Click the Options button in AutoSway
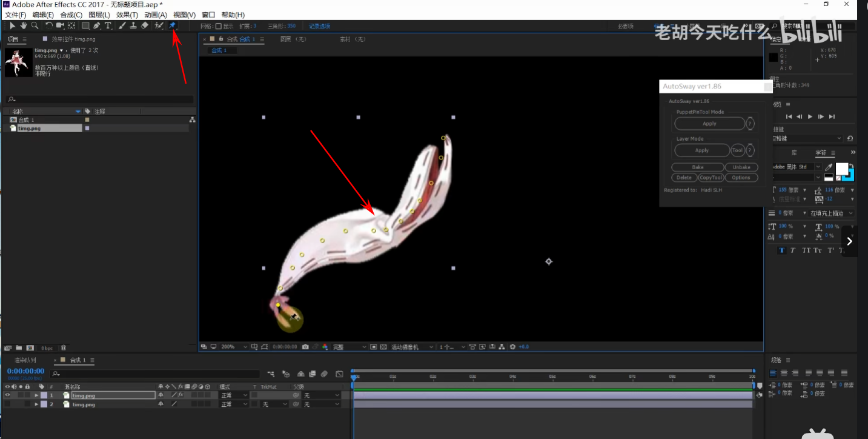 point(741,178)
